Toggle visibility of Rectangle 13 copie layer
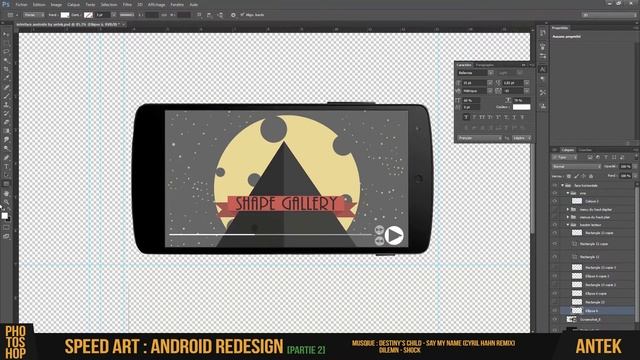Image resolution: width=640 pixels, height=360 pixels. click(555, 233)
